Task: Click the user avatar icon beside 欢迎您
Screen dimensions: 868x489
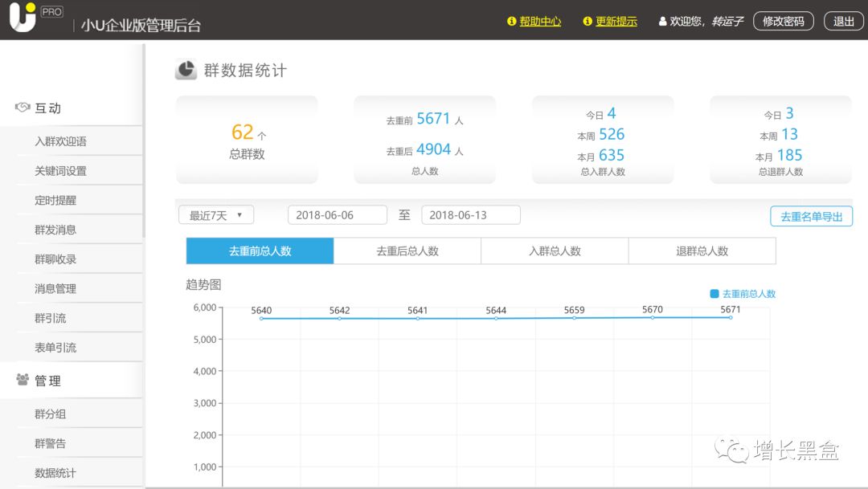Action: (x=662, y=21)
